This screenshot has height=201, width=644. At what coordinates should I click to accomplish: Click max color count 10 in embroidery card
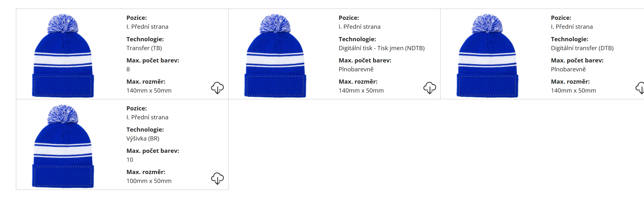click(x=130, y=160)
